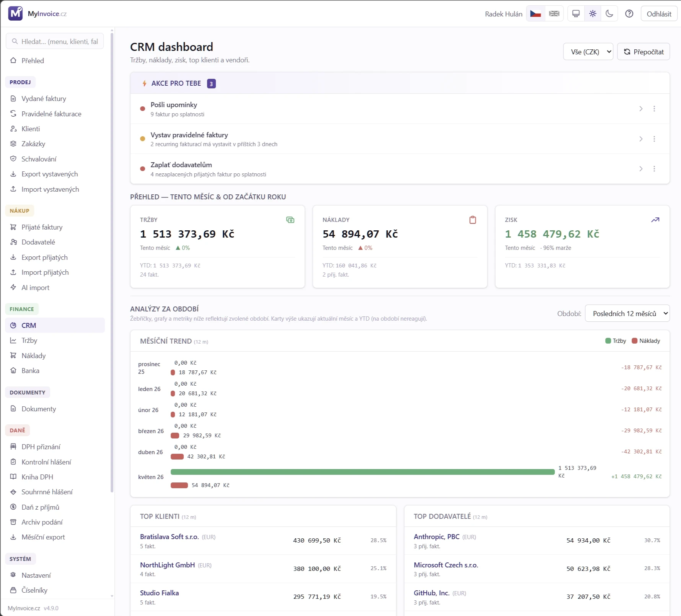Open Měsíční export menu item
Screen dimensions: 681x616
(x=55, y=537)
